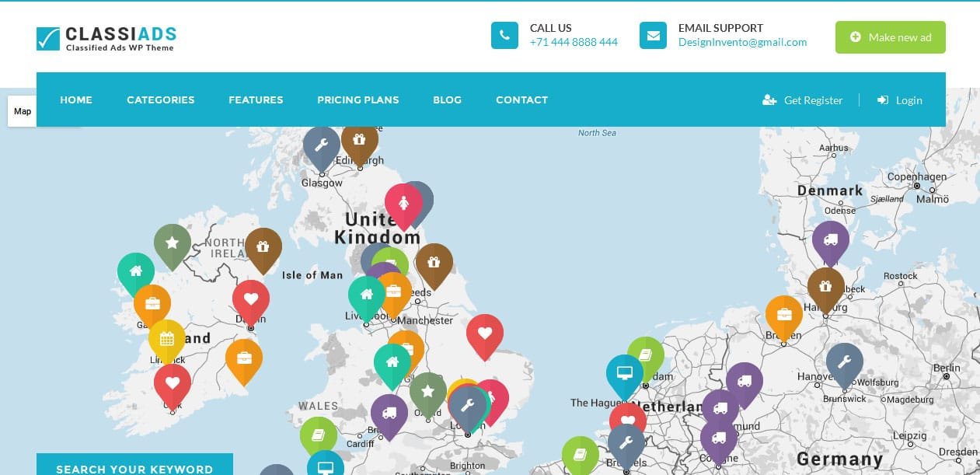980x475 pixels.
Task: Click the Germany country label
Action: click(x=839, y=459)
